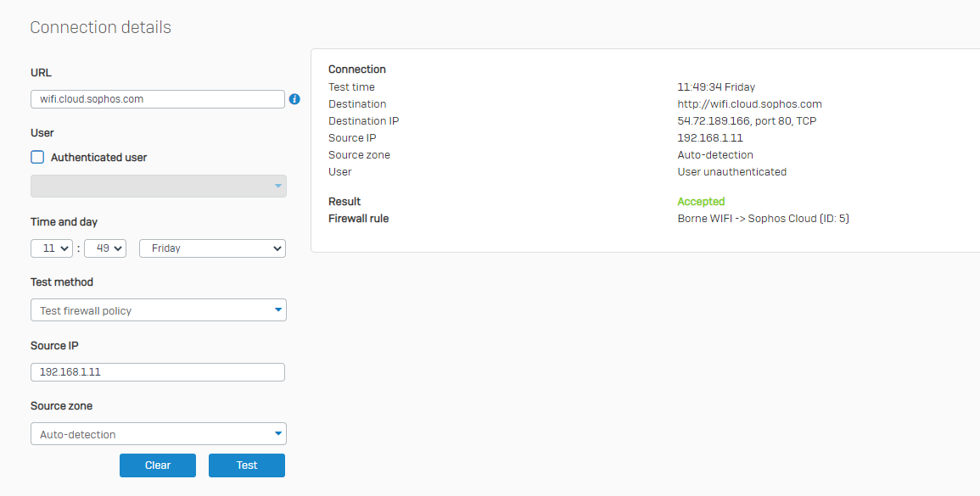
Task: Expand the Source zone dropdown
Action: [159, 433]
